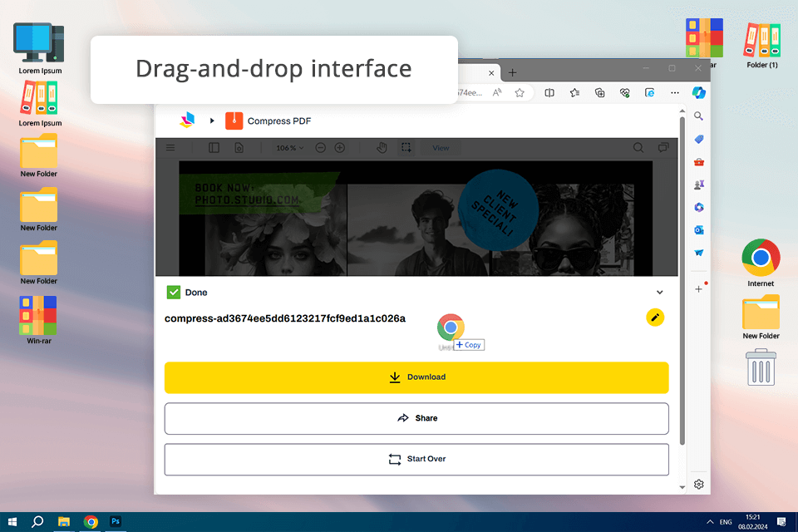The width and height of the screenshot is (798, 532).
Task: Click the green Done checkmark box
Action: point(174,293)
